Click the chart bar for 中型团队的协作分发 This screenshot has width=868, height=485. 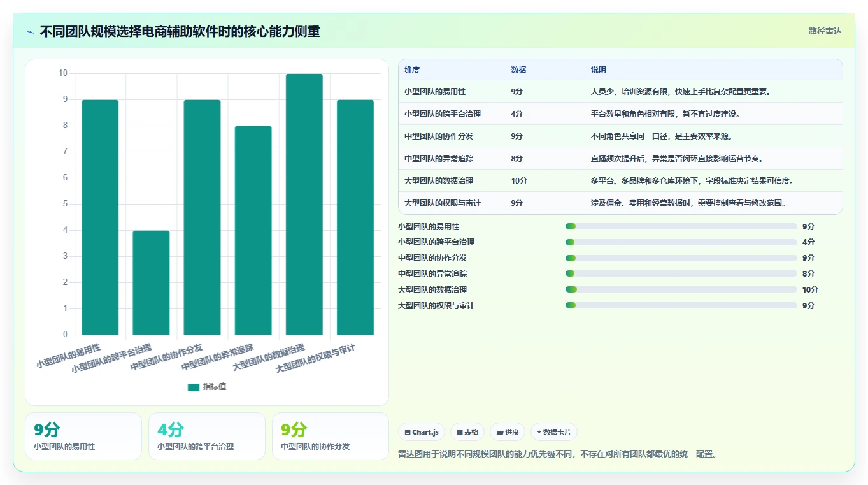[202, 217]
